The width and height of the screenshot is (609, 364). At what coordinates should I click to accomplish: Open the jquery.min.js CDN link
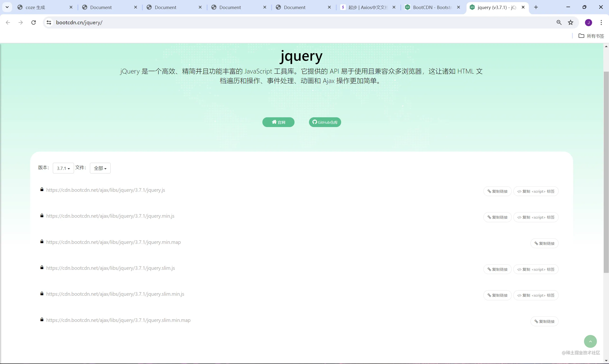(110, 216)
